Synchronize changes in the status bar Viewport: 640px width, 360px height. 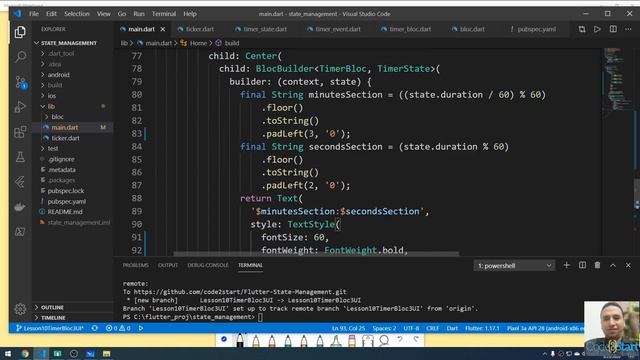95,328
